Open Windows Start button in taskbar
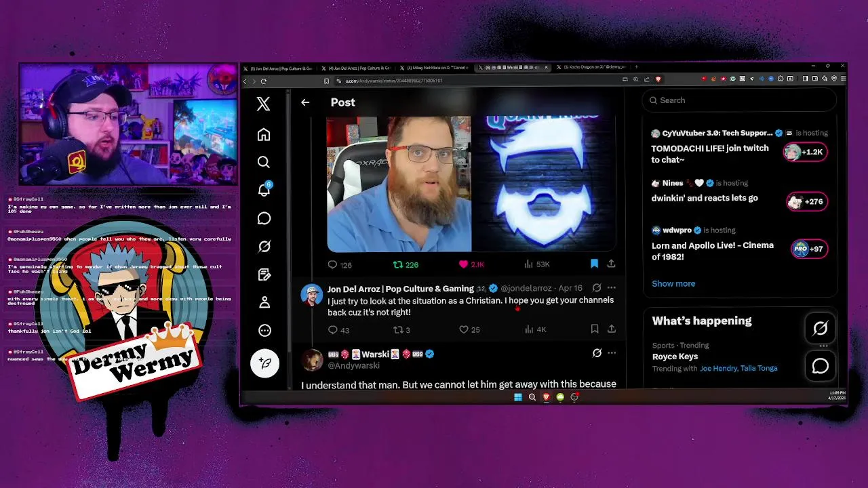868x488 pixels. (517, 397)
